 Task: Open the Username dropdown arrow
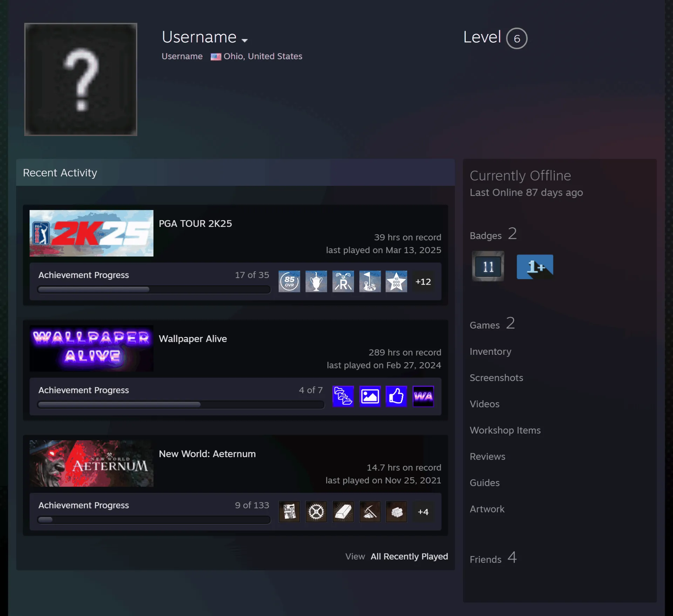pos(244,40)
